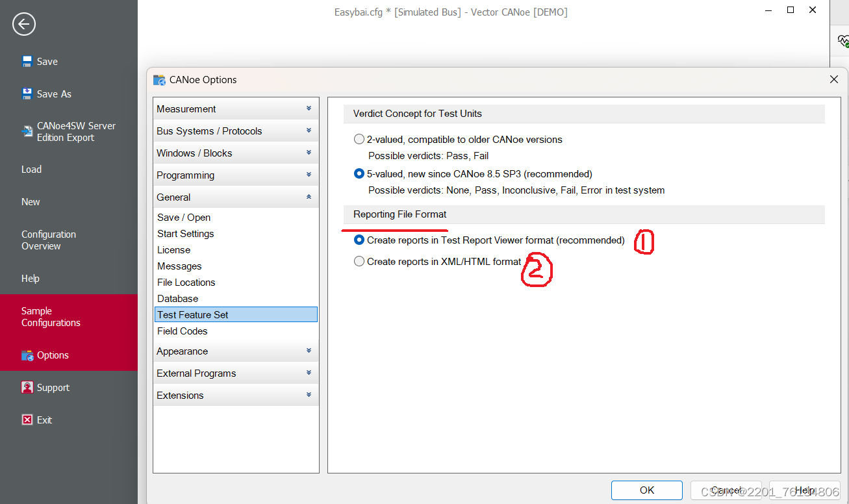The height and width of the screenshot is (504, 849).
Task: Expand the External Programs chevron
Action: [309, 373]
